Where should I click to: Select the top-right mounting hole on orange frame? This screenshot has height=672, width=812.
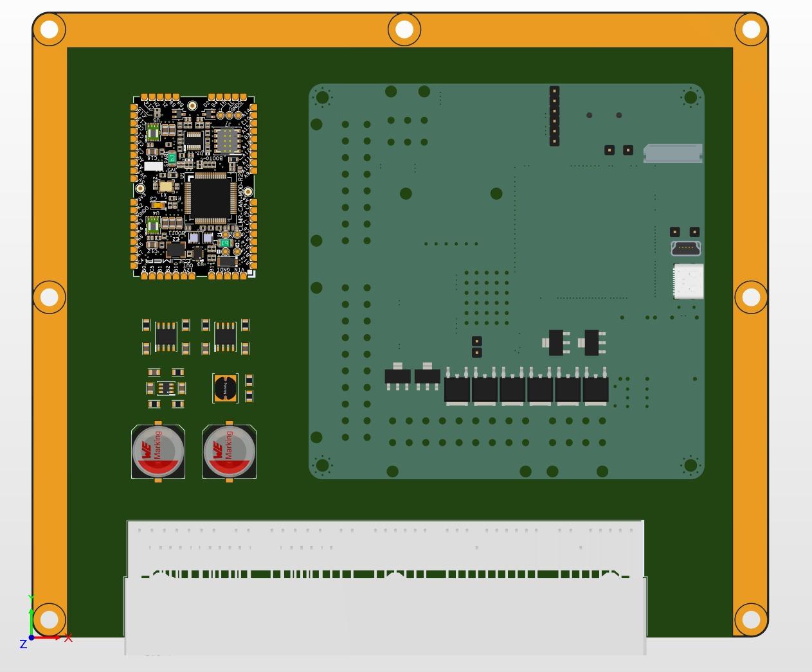pos(751,30)
